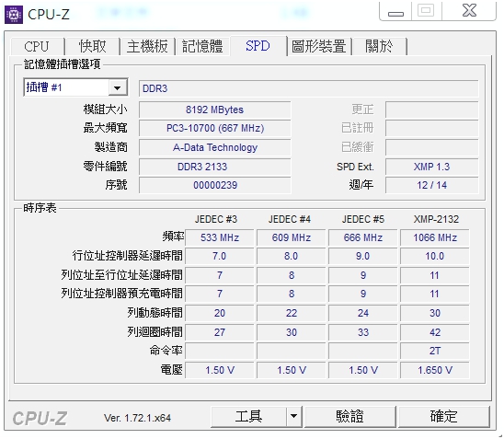
Task: Click the 電壓 row label
Action: pos(171,370)
